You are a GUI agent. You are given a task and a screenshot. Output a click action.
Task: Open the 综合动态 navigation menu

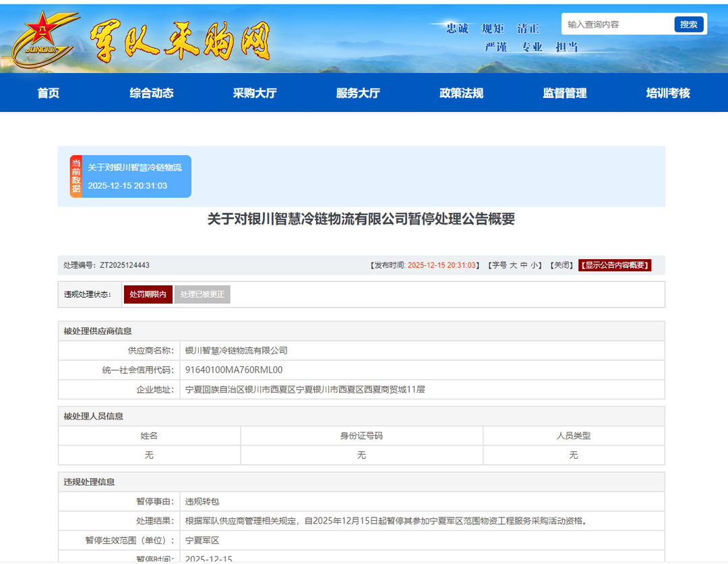pos(152,93)
